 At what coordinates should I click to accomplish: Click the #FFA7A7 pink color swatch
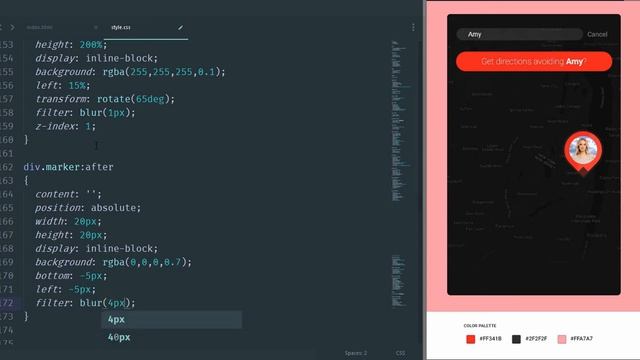point(562,339)
